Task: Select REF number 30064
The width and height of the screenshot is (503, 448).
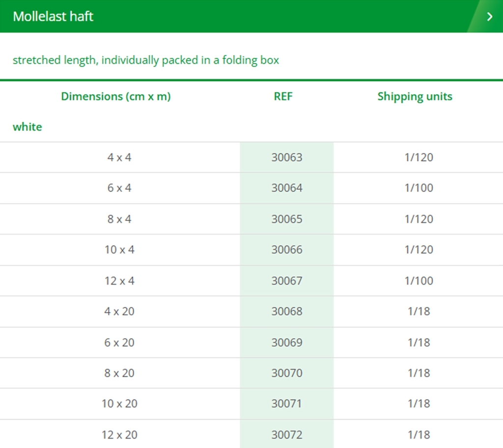Action: (287, 188)
